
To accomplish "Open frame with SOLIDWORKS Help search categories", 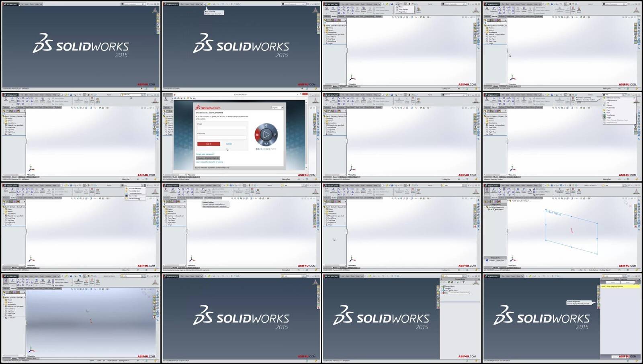I will [x=81, y=227].
